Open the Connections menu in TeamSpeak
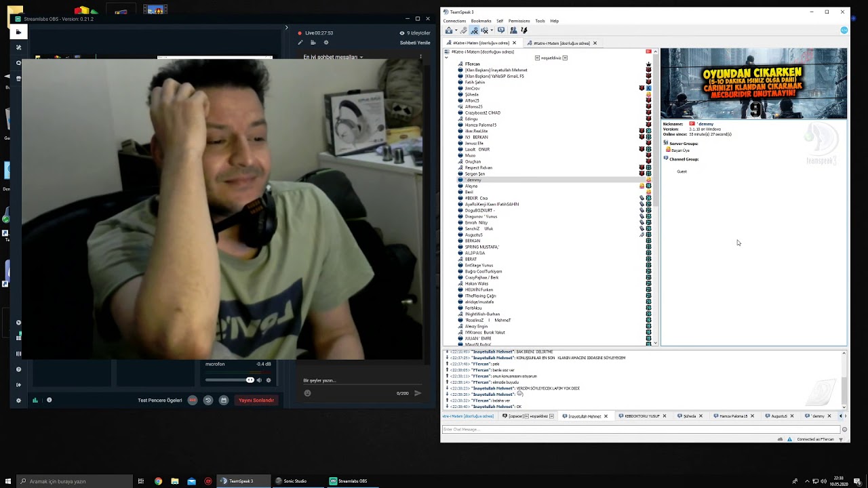 click(454, 21)
